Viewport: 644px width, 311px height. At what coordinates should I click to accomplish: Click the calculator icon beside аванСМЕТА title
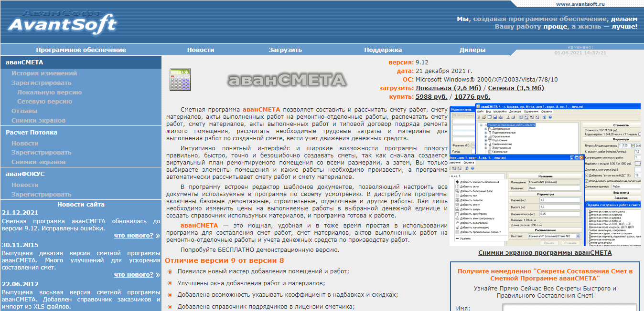point(180,80)
